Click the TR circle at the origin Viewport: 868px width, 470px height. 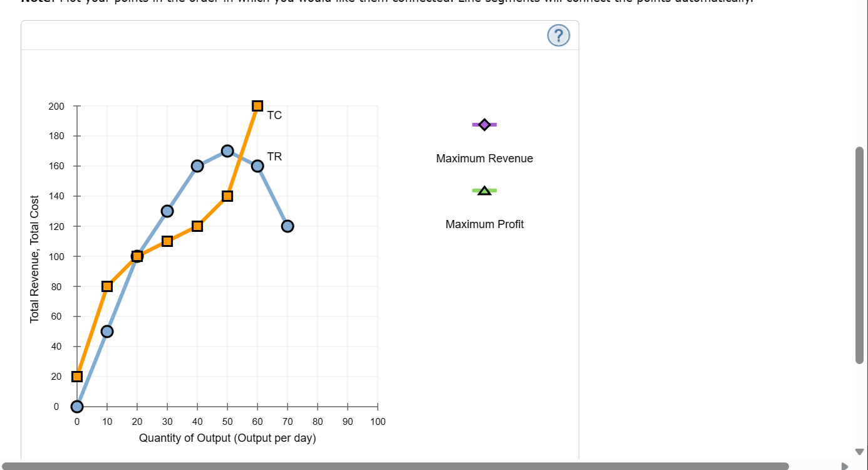(76, 406)
